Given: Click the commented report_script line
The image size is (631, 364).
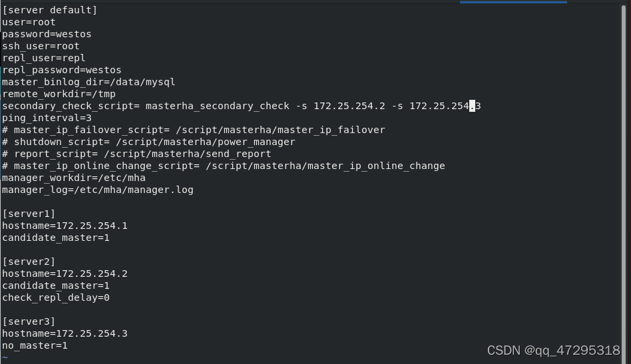Looking at the screenshot, I should 136,154.
